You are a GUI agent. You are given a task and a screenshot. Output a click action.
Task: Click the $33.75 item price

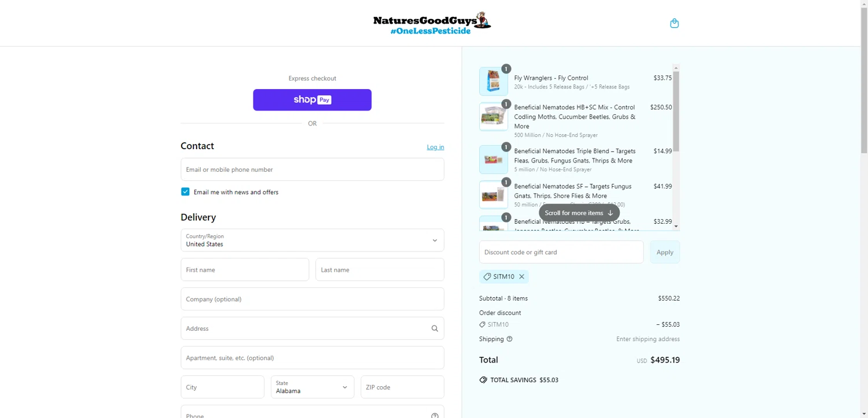[663, 78]
